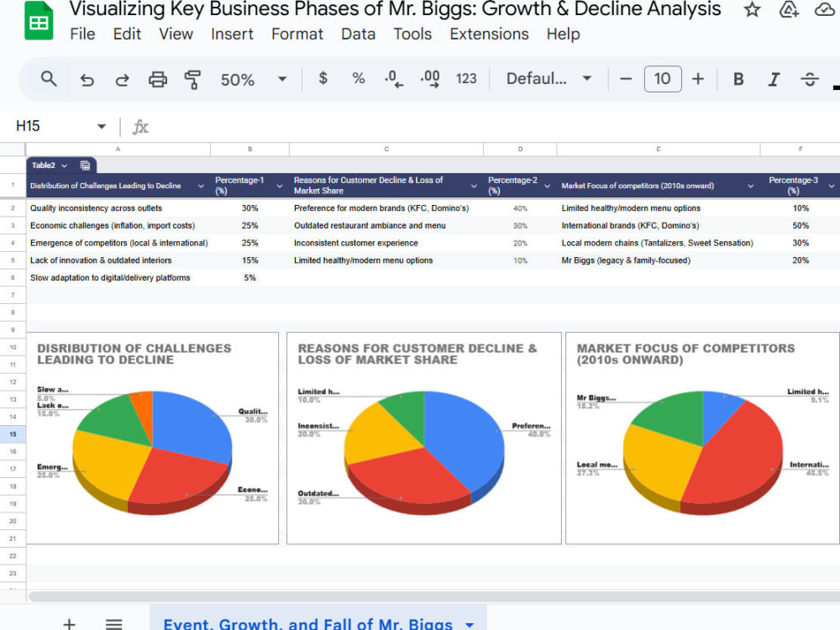Open the Data menu

[x=359, y=34]
